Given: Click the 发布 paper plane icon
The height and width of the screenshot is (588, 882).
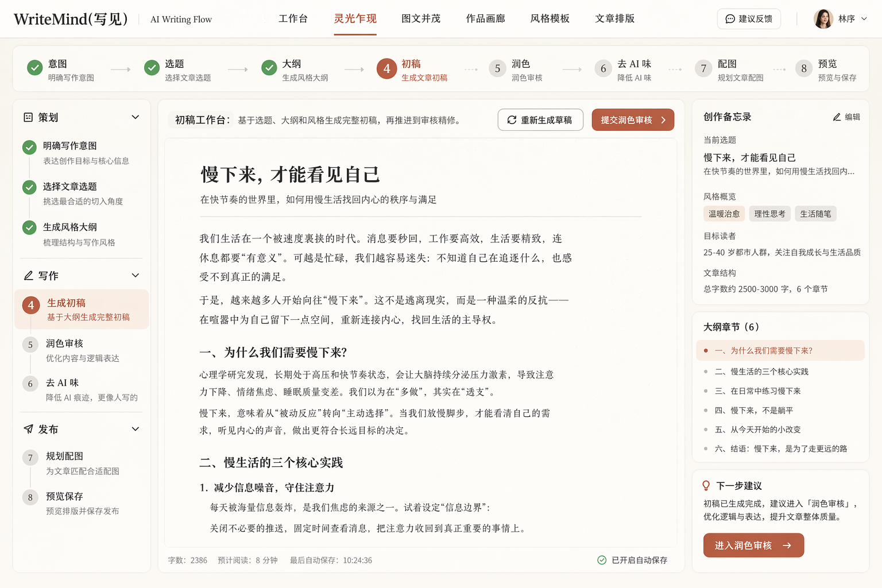Looking at the screenshot, I should pyautogui.click(x=28, y=429).
